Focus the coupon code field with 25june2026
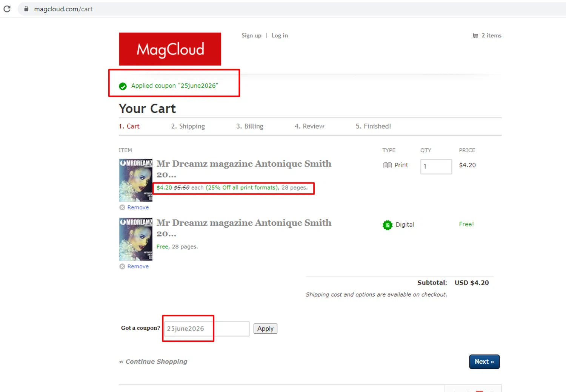566x392 pixels. coord(207,329)
